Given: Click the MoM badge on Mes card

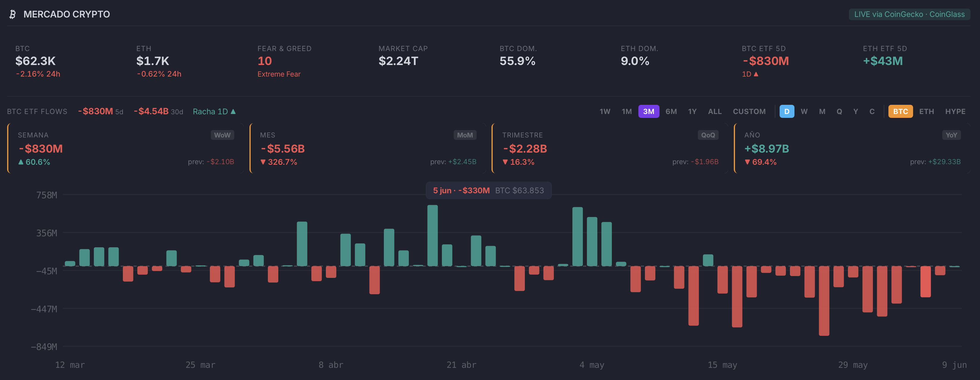Looking at the screenshot, I should coord(465,135).
